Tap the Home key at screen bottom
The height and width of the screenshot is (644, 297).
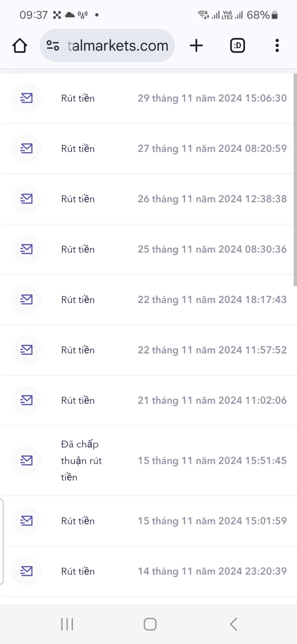(x=149, y=624)
